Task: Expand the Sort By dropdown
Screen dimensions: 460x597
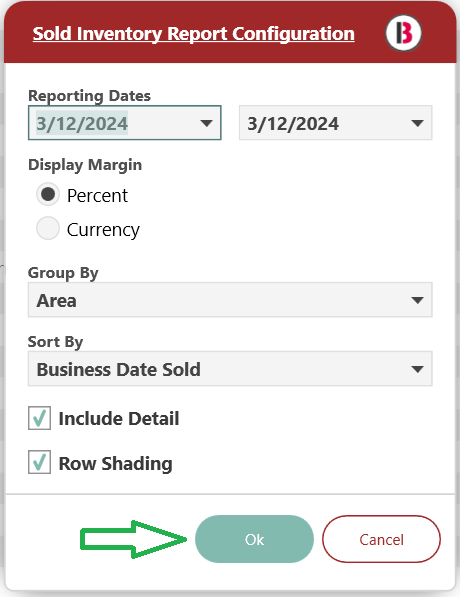Action: pyautogui.click(x=230, y=369)
